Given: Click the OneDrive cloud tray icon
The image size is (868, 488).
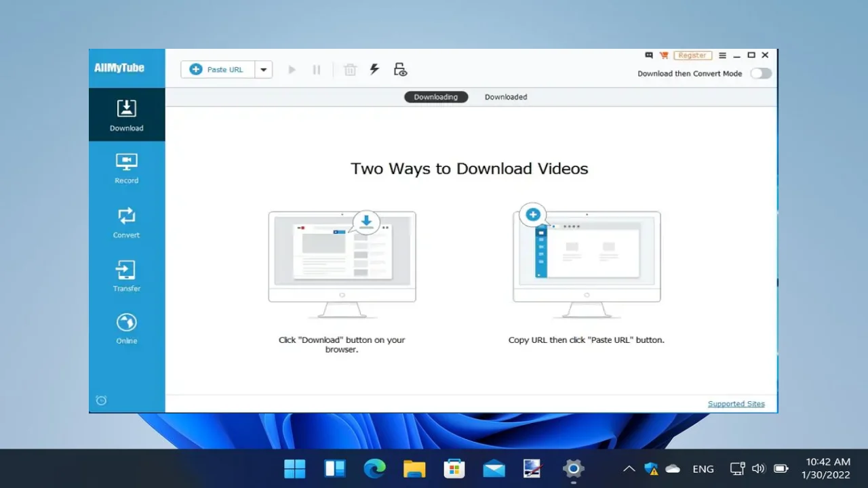Looking at the screenshot, I should pyautogui.click(x=673, y=468).
